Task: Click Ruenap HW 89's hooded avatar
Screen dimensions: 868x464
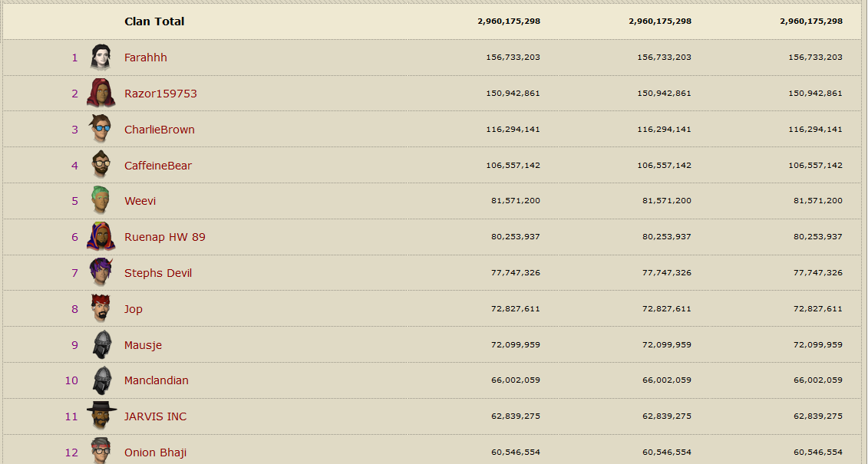Action: coord(101,237)
